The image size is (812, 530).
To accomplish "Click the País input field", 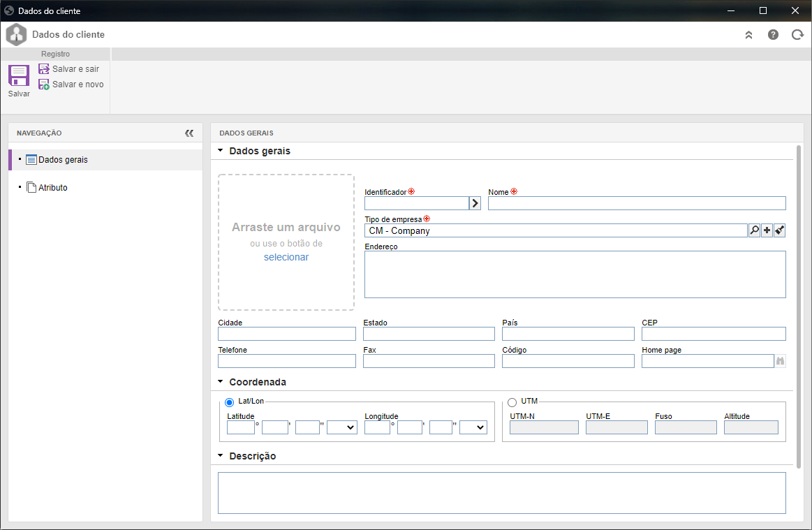I will 568,334.
